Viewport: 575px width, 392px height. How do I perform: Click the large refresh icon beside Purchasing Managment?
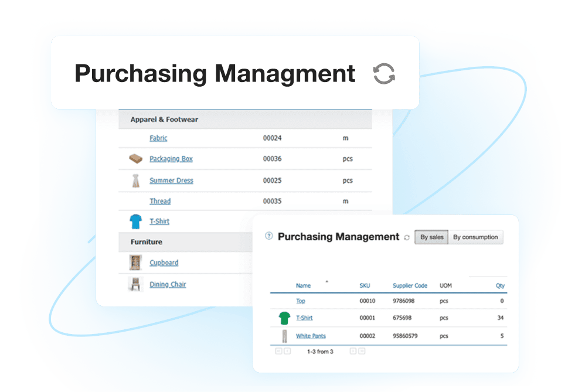point(384,74)
